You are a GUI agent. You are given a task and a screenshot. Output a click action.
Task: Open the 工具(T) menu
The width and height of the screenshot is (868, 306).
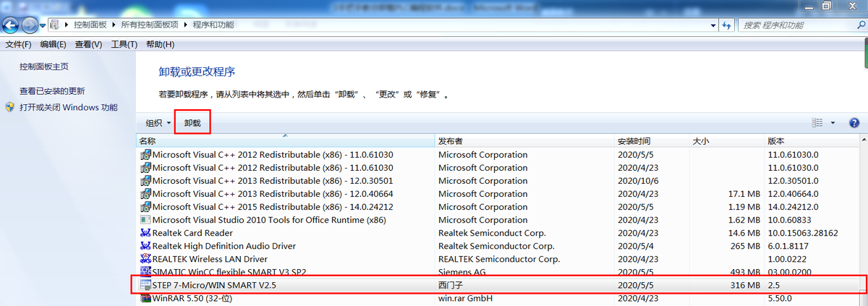[x=124, y=44]
